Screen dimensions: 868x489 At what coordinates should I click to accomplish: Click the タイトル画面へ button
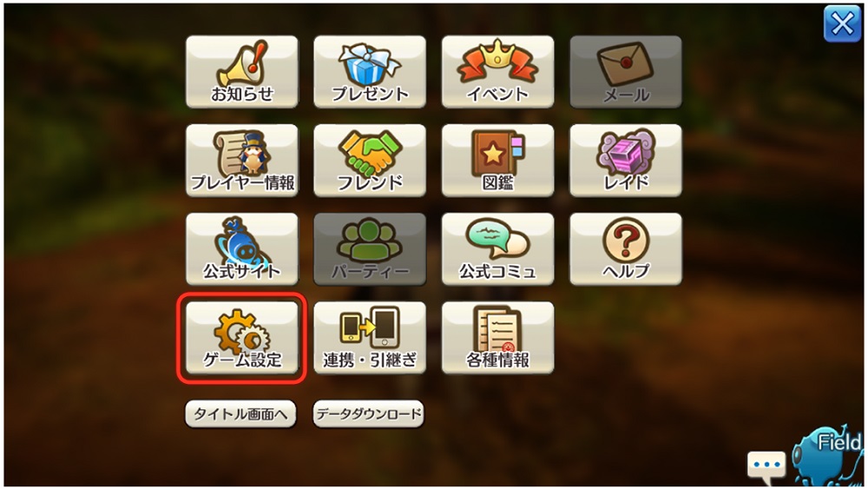click(x=240, y=413)
